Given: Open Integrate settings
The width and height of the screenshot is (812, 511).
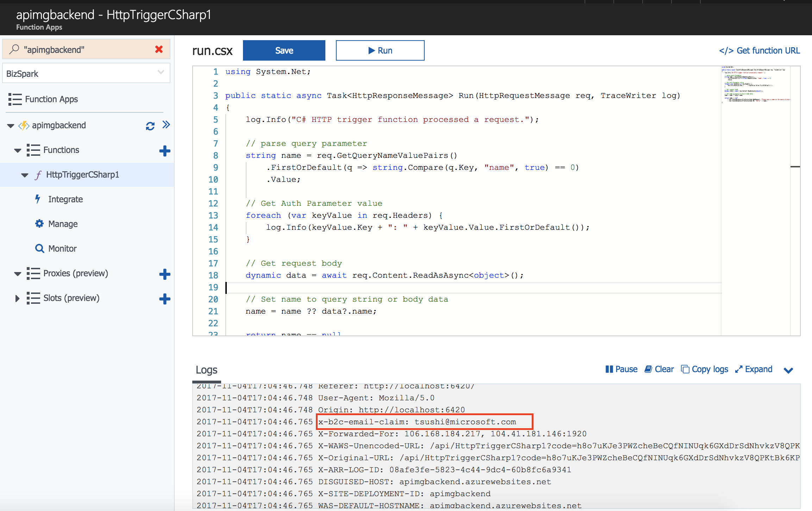Looking at the screenshot, I should 65,199.
